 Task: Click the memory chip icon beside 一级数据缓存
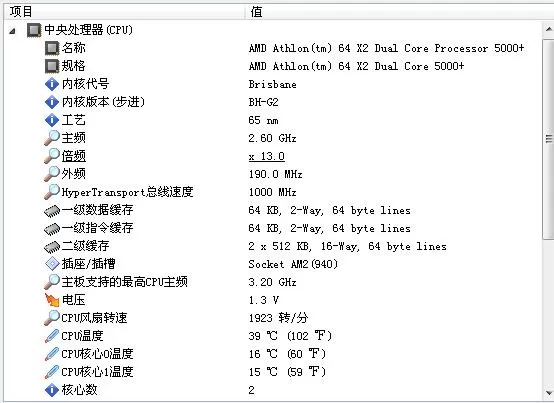52,211
